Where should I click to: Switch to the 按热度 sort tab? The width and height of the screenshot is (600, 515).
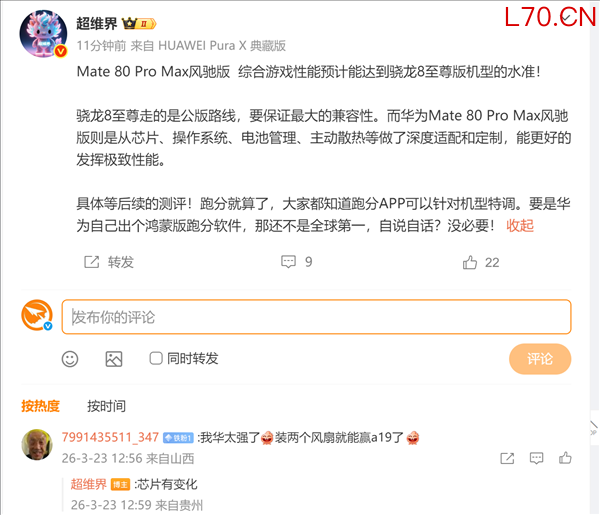(x=41, y=406)
